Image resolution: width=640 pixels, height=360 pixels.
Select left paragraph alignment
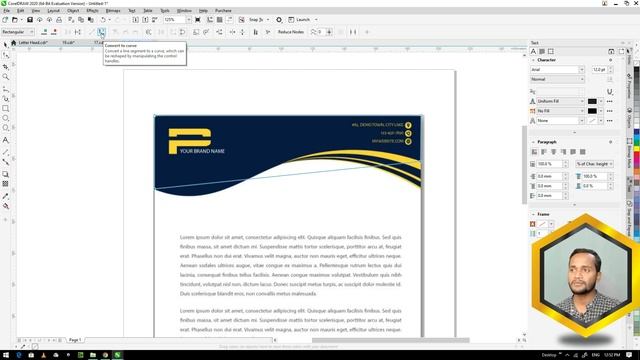tap(544, 152)
